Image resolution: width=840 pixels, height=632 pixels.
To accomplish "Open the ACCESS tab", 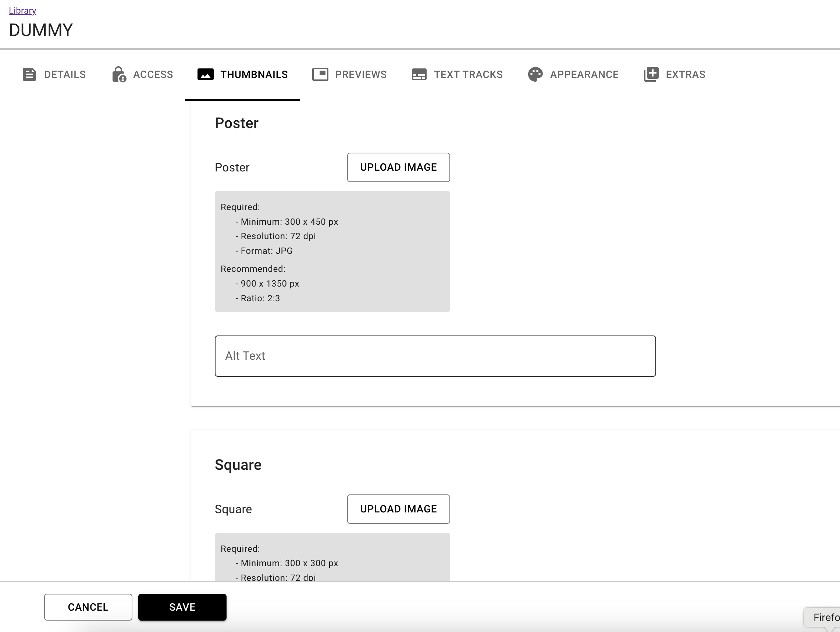I will [142, 74].
